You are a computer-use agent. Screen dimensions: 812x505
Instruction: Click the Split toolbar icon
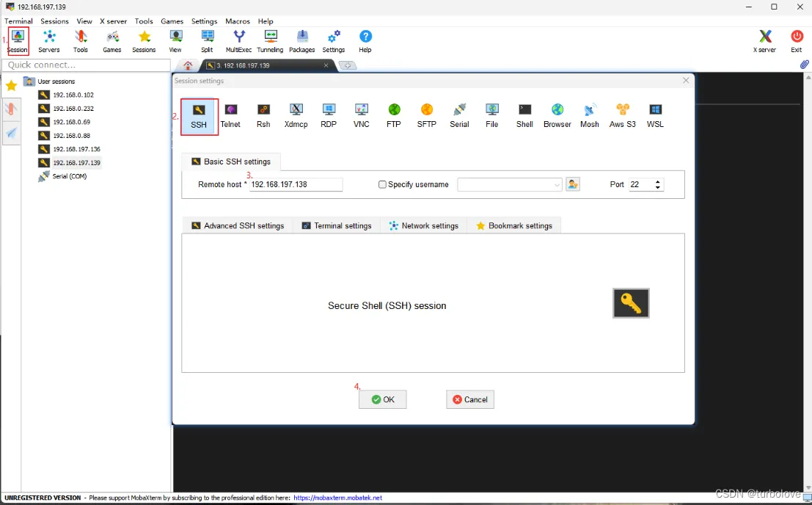[207, 41]
